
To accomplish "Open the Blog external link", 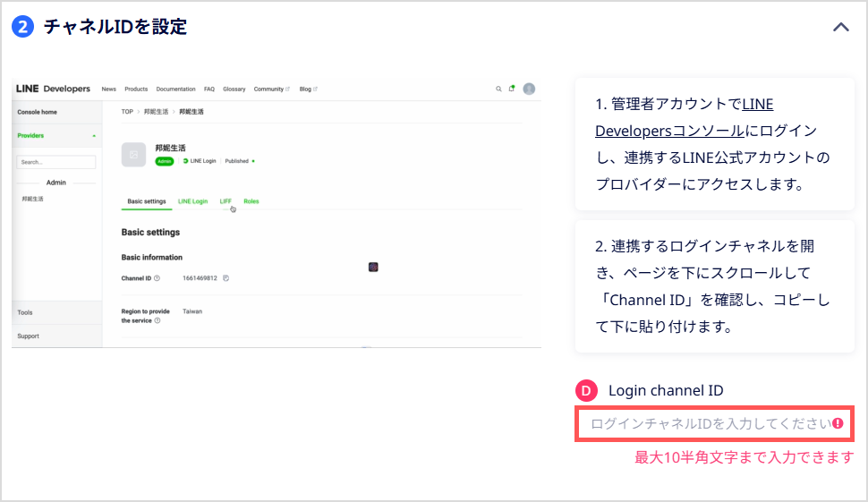I will 309,89.
